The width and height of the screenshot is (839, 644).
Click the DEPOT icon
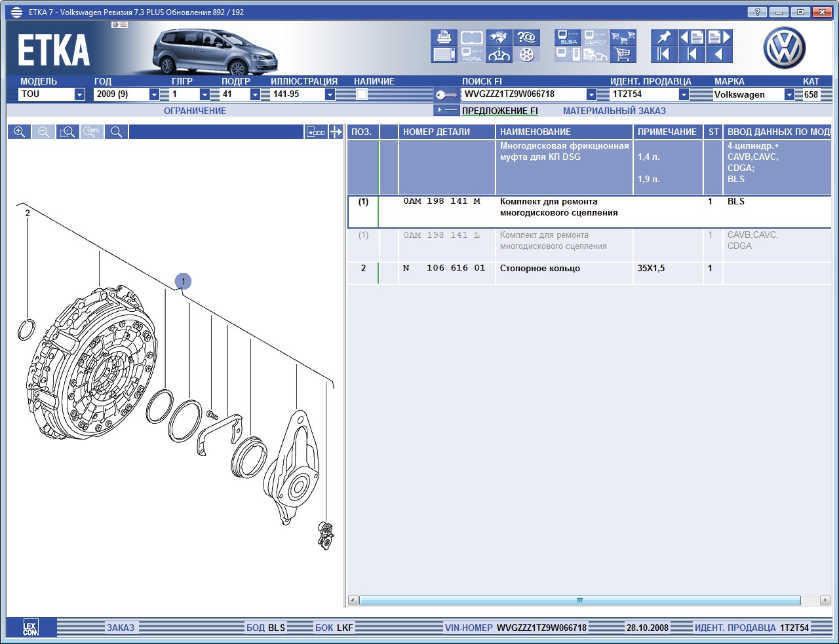595,37
